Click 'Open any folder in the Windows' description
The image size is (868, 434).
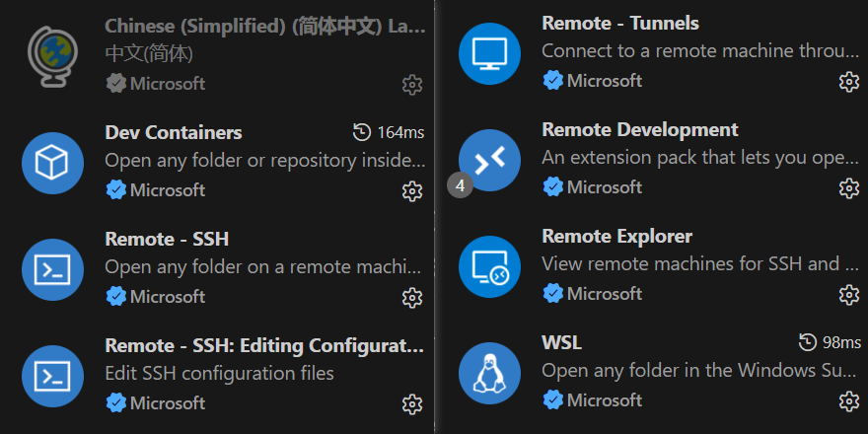[x=700, y=370]
